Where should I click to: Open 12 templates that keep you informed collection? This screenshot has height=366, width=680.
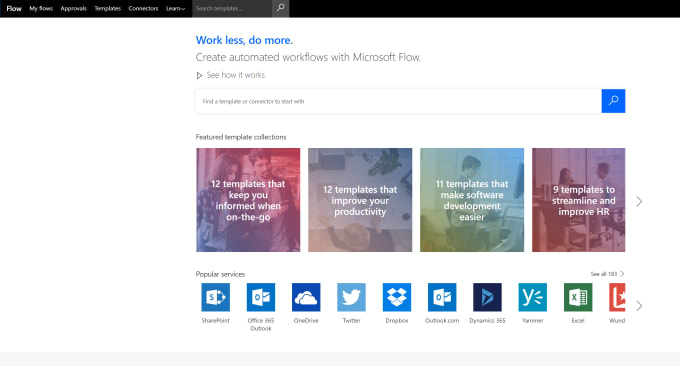pos(248,200)
